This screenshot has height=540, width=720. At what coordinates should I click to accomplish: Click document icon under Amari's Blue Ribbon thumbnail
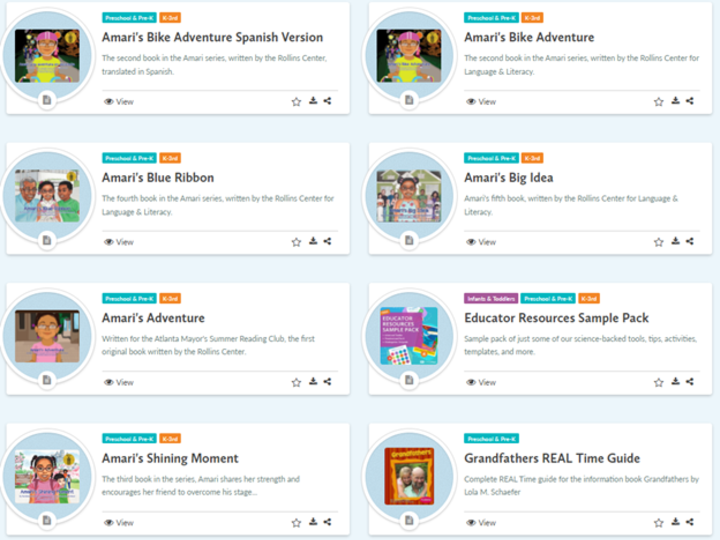[x=47, y=240]
